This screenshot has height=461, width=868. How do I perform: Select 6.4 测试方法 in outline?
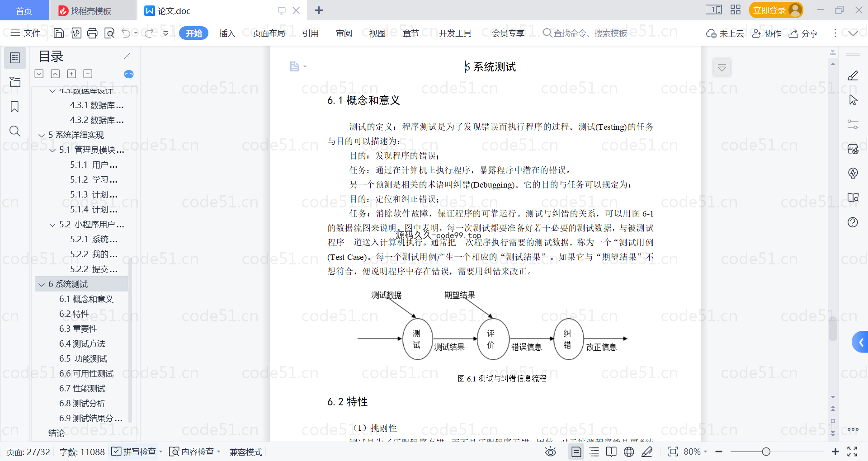(82, 344)
